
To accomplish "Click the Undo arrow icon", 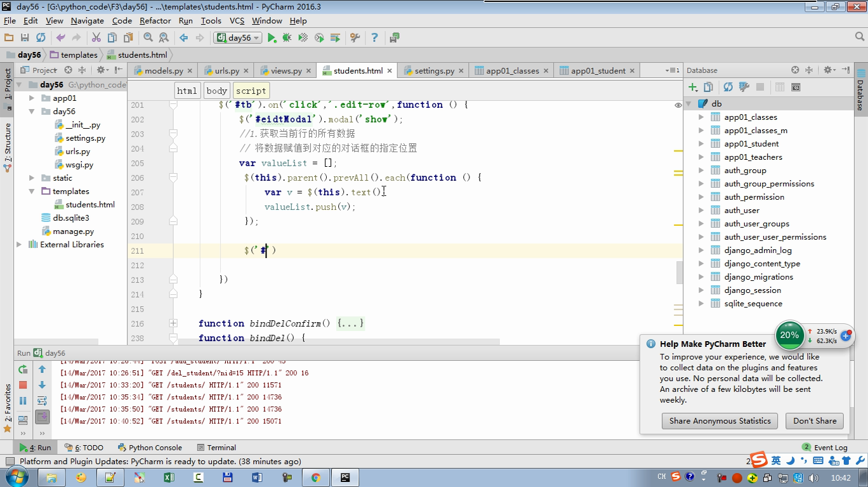I will [61, 38].
